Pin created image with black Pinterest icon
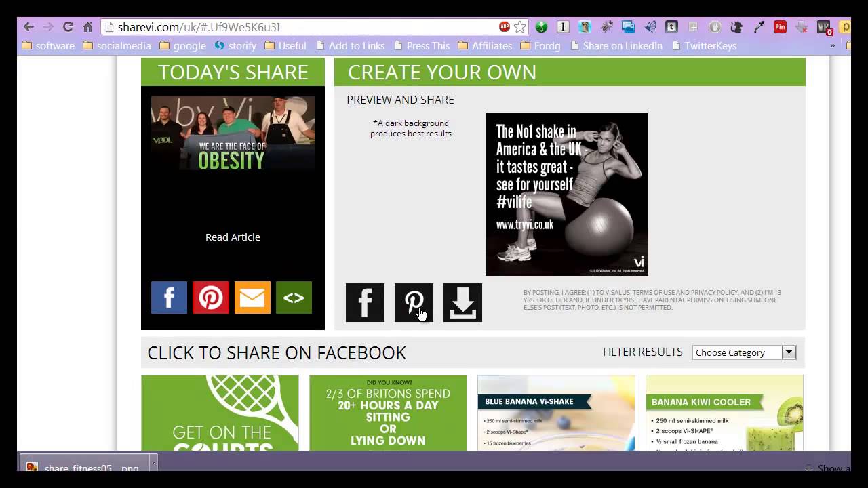The image size is (868, 488). [414, 302]
